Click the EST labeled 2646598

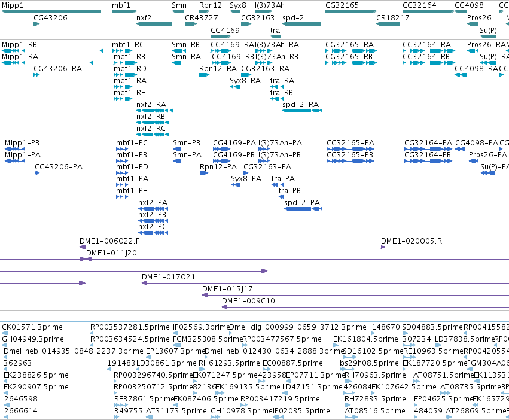[x=21, y=398]
